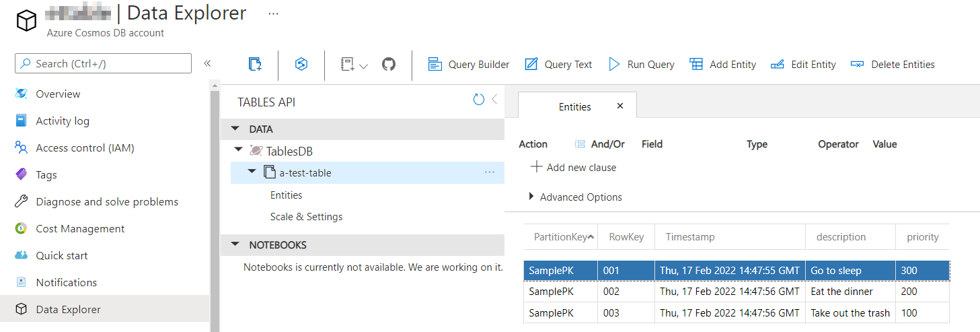This screenshot has width=980, height=332.
Task: Refresh the Tables API tree
Action: pos(479,100)
